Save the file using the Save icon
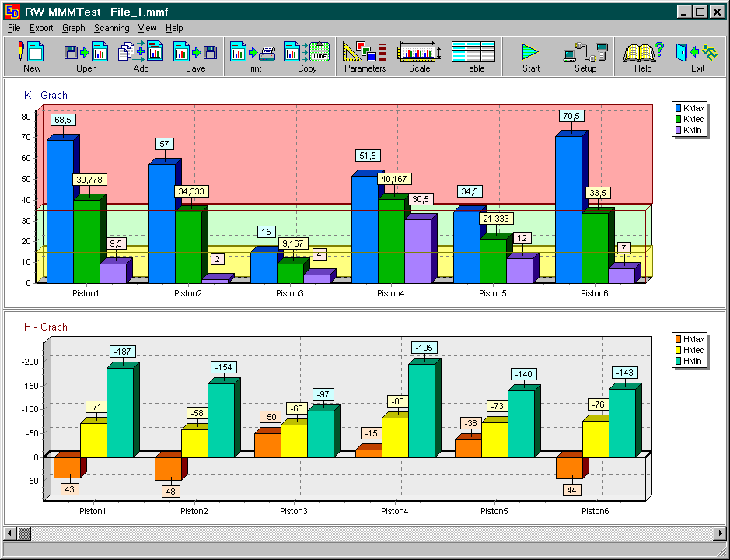 point(195,53)
